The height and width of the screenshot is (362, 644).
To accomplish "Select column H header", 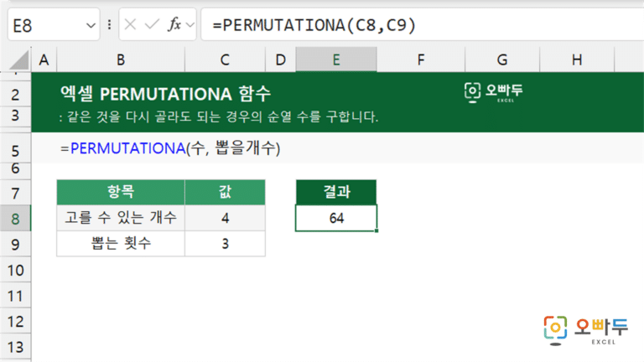I will click(577, 60).
